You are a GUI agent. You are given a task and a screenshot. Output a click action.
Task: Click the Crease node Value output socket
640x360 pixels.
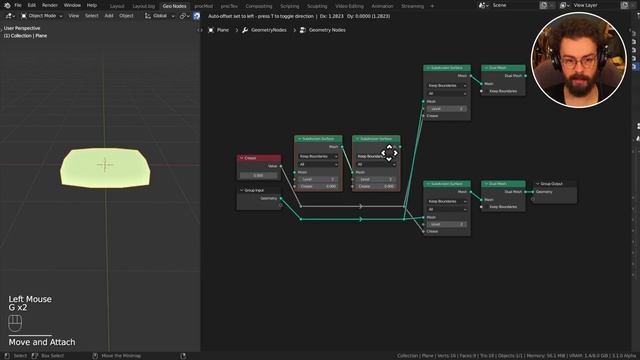(281, 166)
